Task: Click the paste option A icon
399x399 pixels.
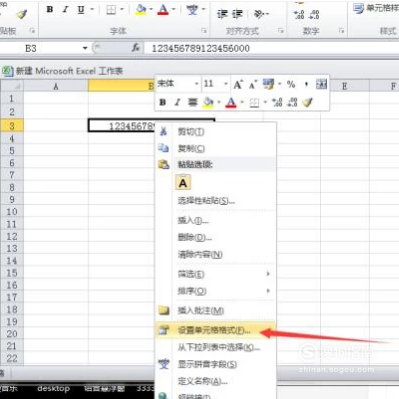Action: click(183, 182)
